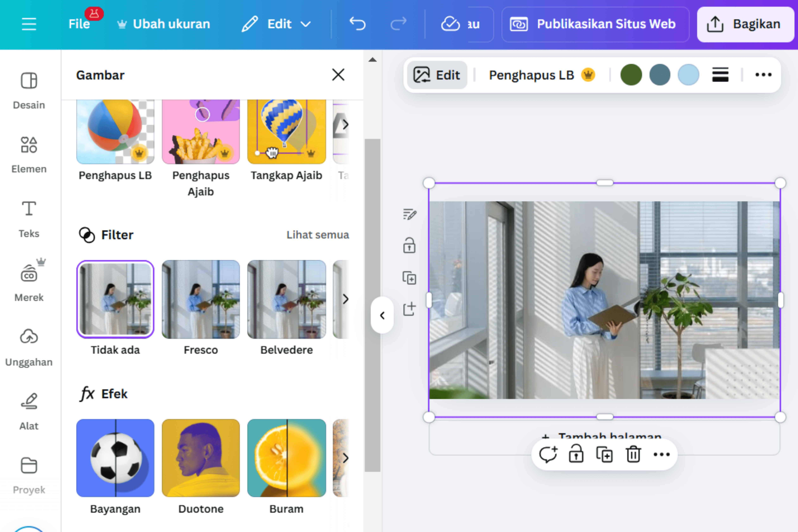The width and height of the screenshot is (798, 532).
Task: Open the Unggahan panel
Action: click(x=29, y=346)
